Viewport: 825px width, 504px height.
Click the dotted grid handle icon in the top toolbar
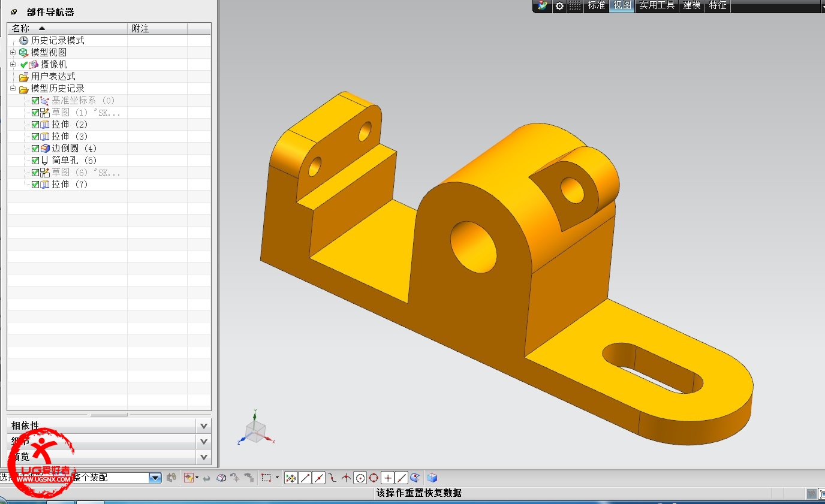click(575, 5)
